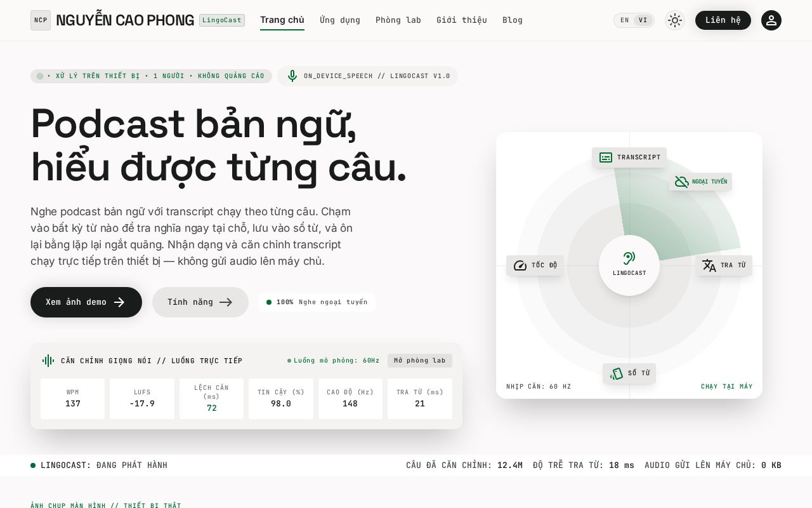812x508 pixels.
Task: Click the Chạy tại máy label
Action: click(x=727, y=387)
